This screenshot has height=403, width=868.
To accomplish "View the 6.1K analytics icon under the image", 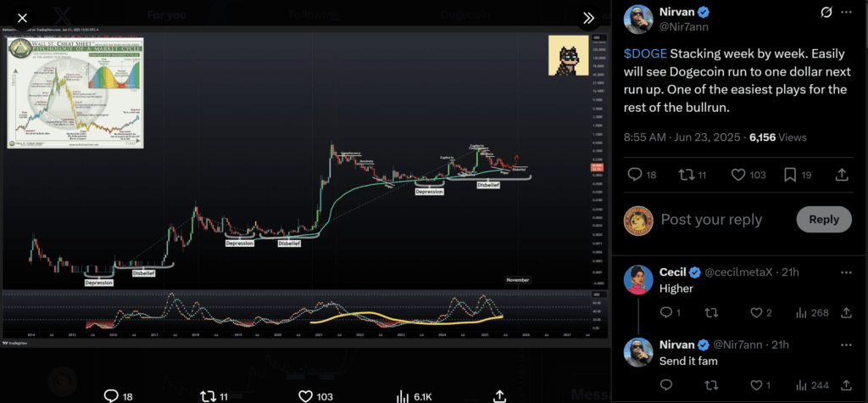I will click(414, 396).
